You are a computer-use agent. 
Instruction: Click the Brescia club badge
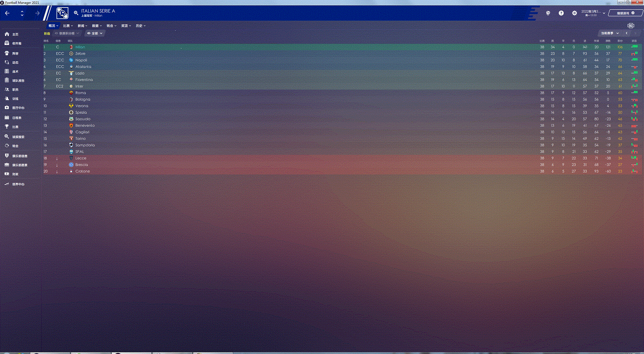click(71, 165)
